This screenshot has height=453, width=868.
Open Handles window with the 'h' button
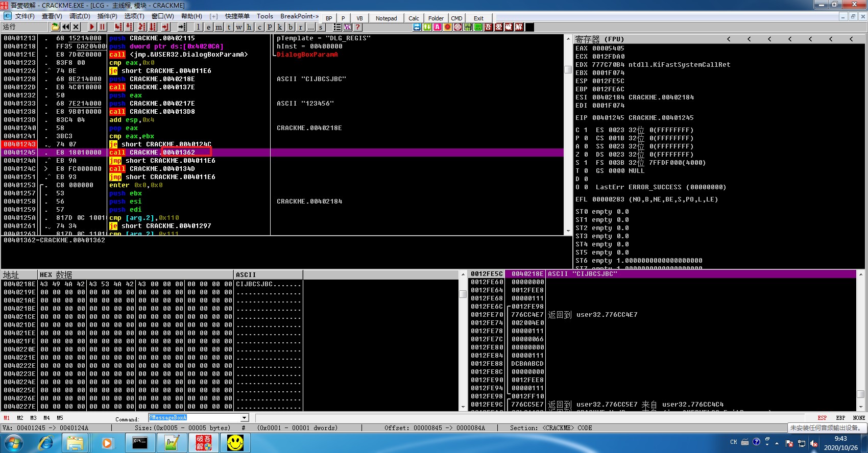(249, 27)
